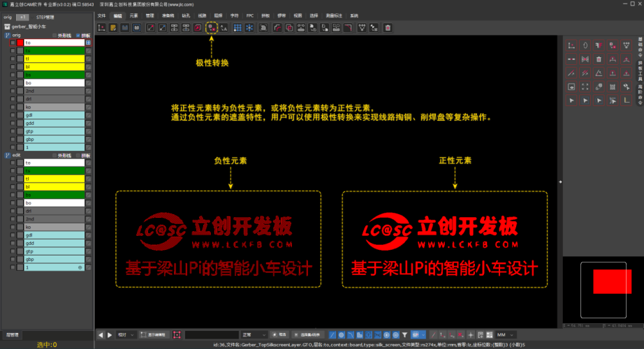Click the next arrow in bottom bar
644x349 pixels.
[x=110, y=334]
